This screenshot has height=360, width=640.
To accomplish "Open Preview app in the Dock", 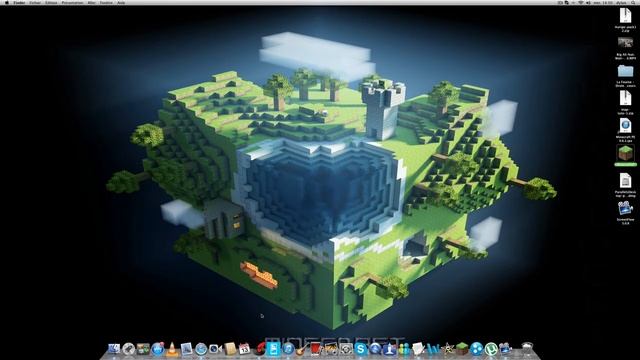I will (187, 349).
